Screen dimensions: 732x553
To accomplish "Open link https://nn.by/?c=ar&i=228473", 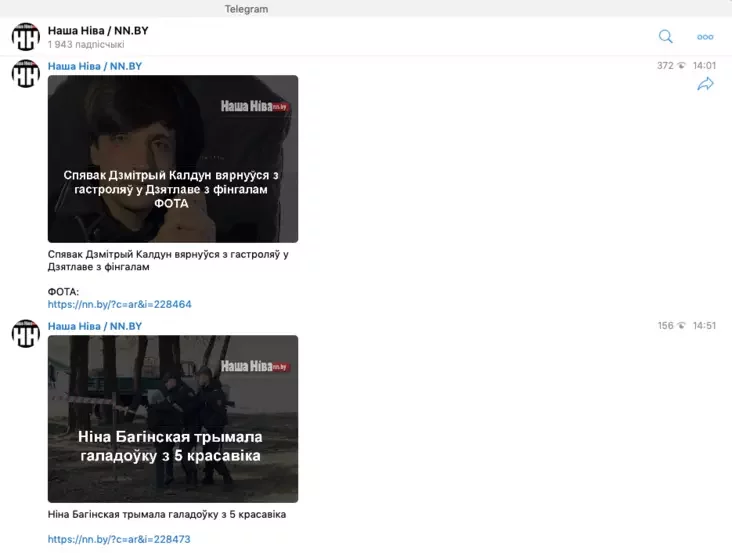I will pyautogui.click(x=119, y=539).
